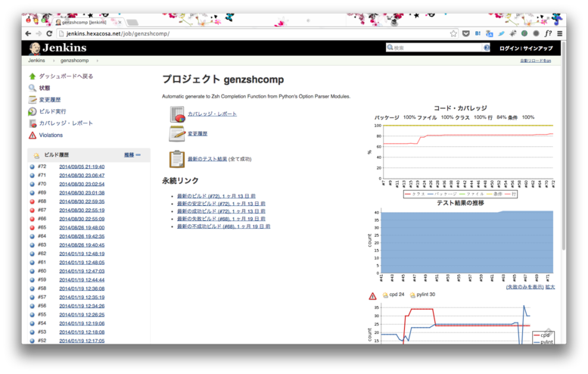
Task: Click the notepad change history sidebar icon
Action: tap(33, 100)
